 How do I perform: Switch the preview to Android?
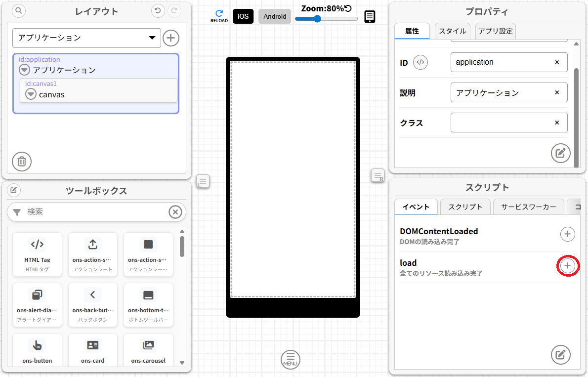click(x=275, y=16)
